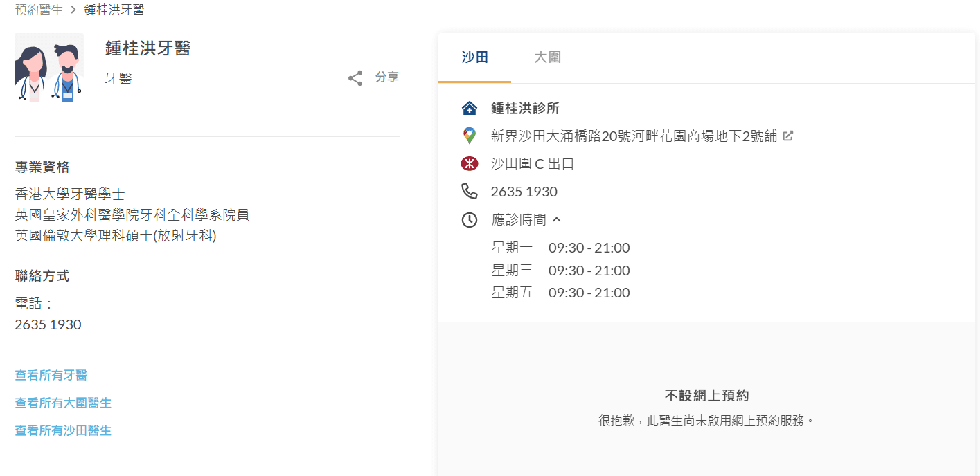980x476 pixels.
Task: Click the doctor avatar illustration
Action: click(48, 67)
